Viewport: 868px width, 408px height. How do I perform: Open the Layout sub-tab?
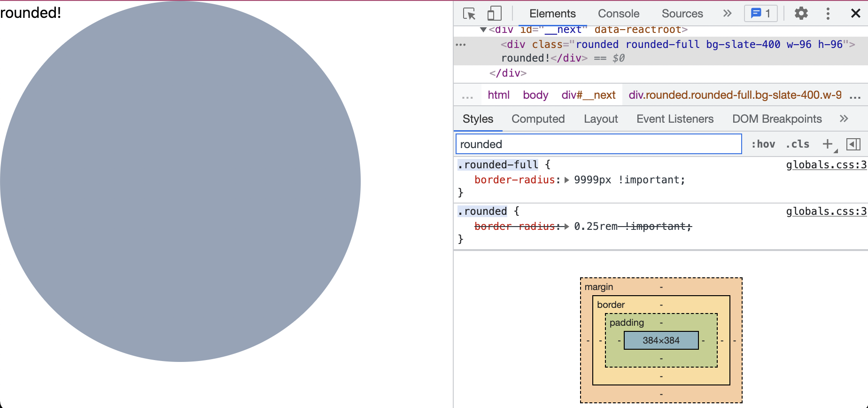[601, 119]
